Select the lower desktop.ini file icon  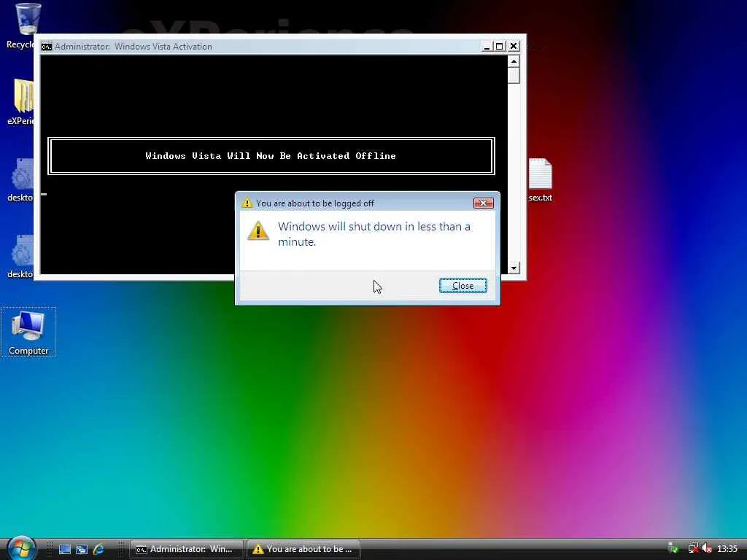click(x=21, y=257)
